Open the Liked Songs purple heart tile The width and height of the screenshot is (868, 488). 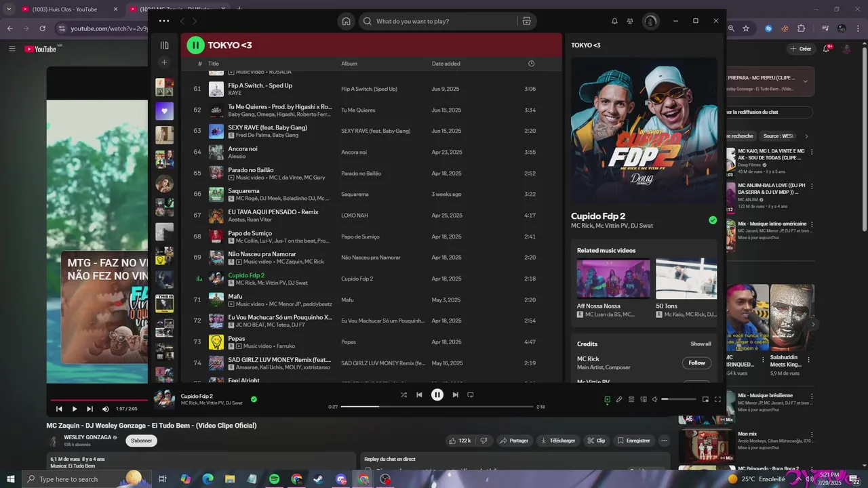[164, 111]
